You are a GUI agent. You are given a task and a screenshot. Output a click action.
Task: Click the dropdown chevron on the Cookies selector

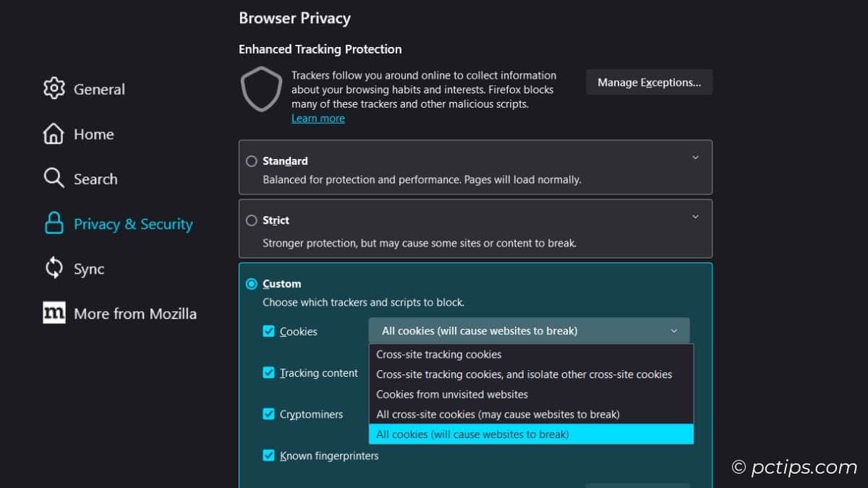[x=673, y=330]
